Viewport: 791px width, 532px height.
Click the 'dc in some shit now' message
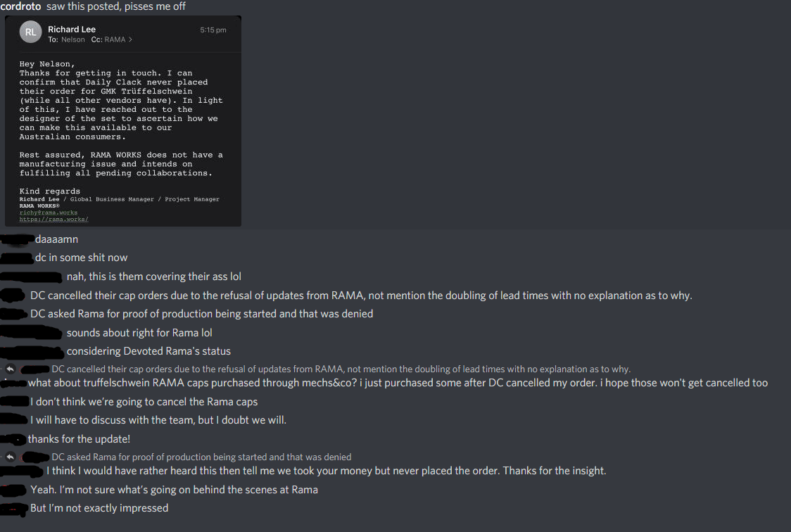tap(81, 258)
